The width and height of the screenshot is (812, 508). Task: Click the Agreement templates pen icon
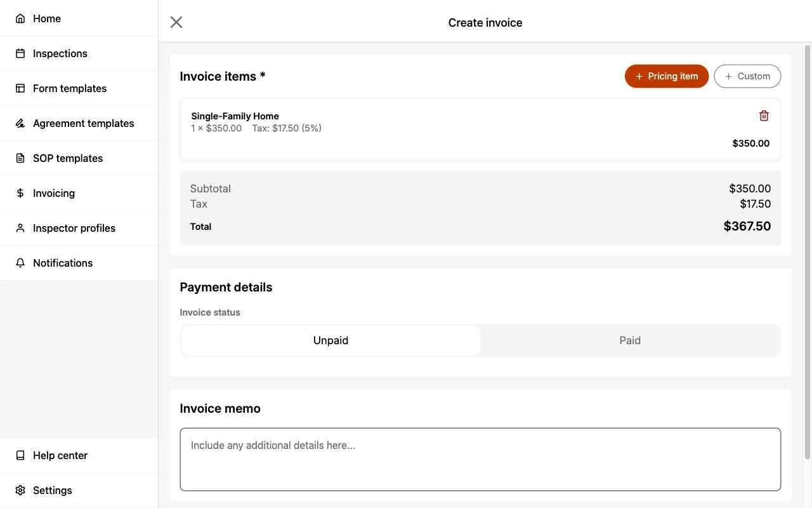tap(20, 123)
